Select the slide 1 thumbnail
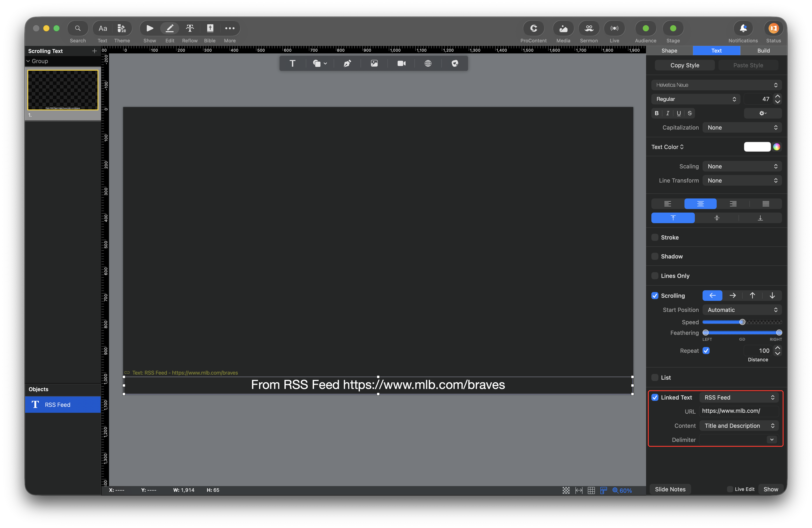812x528 pixels. (63, 90)
